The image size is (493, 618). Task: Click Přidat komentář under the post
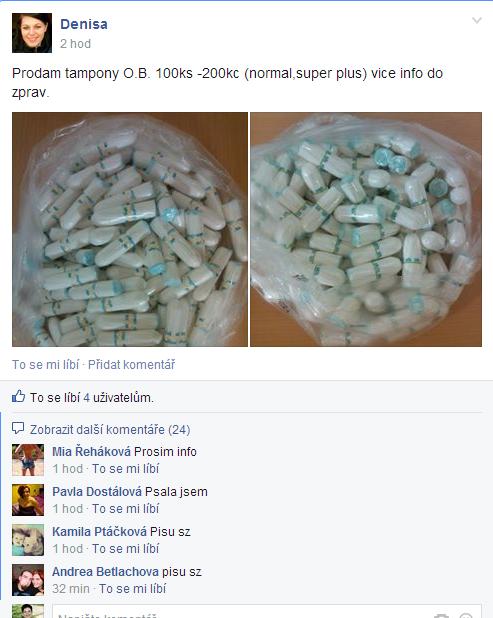(x=131, y=365)
